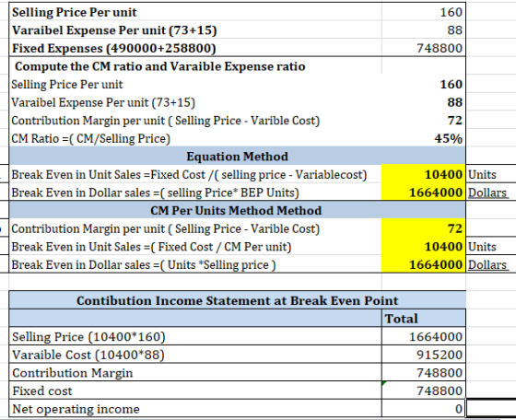Click the 'Equation Method' header

(238, 156)
